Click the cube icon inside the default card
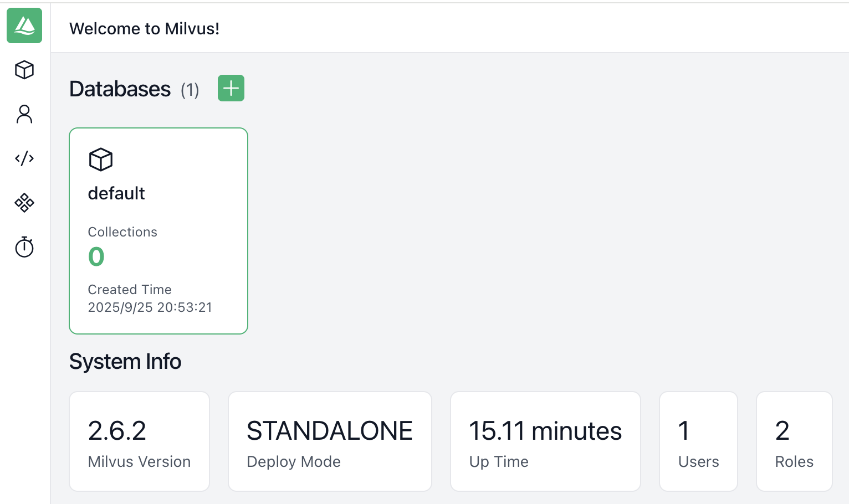 (x=101, y=160)
